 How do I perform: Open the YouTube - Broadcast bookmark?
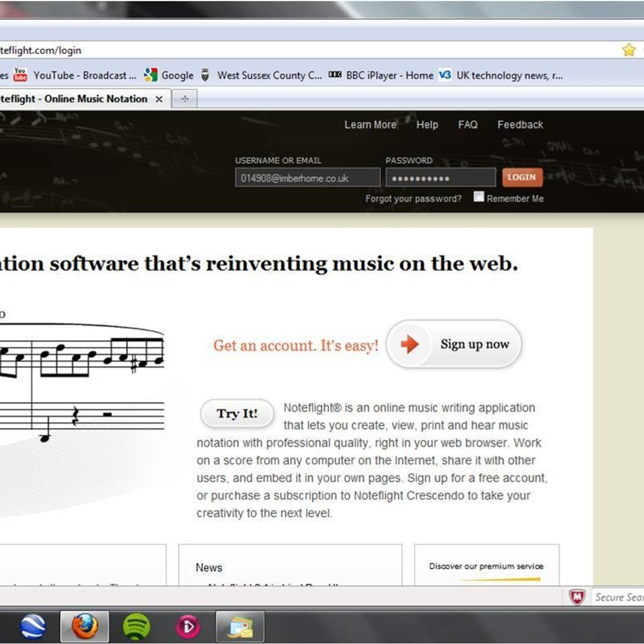(76, 75)
